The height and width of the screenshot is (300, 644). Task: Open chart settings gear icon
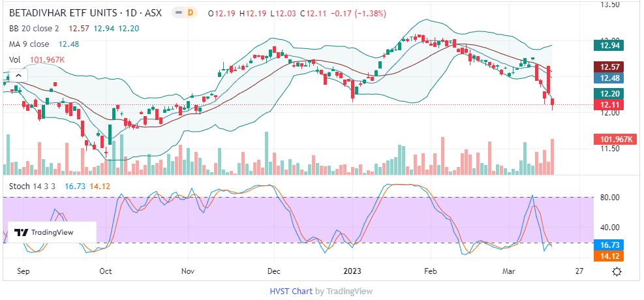click(x=617, y=271)
